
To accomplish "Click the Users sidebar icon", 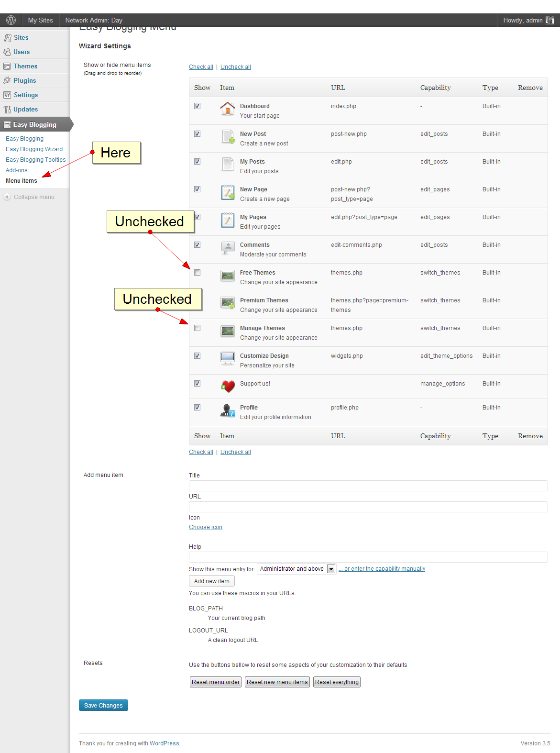I will (7, 52).
